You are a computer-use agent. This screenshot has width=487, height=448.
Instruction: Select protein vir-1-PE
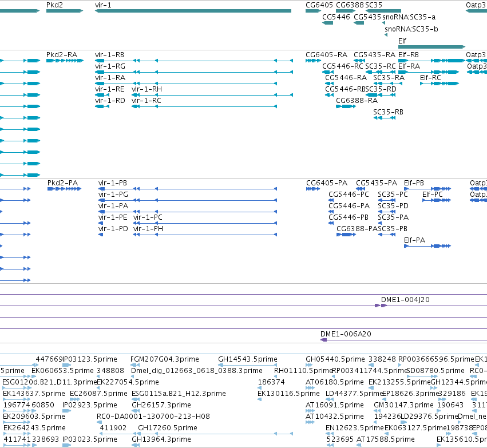[113, 217]
